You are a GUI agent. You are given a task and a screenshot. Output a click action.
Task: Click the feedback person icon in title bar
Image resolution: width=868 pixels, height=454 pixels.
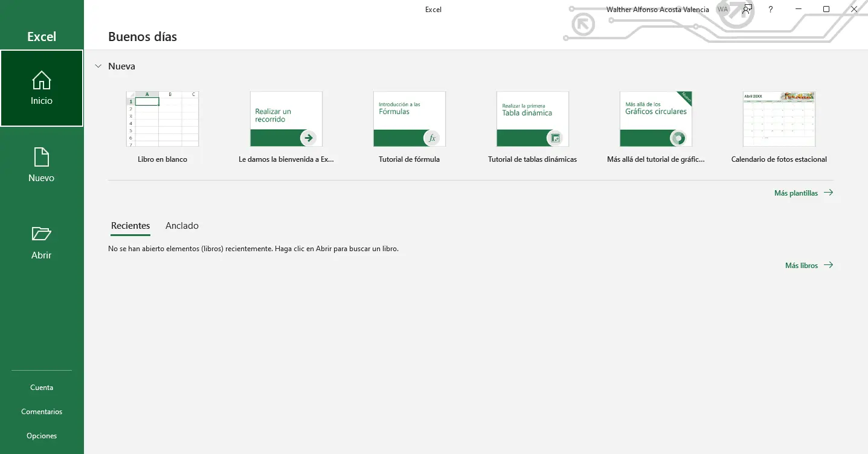747,9
